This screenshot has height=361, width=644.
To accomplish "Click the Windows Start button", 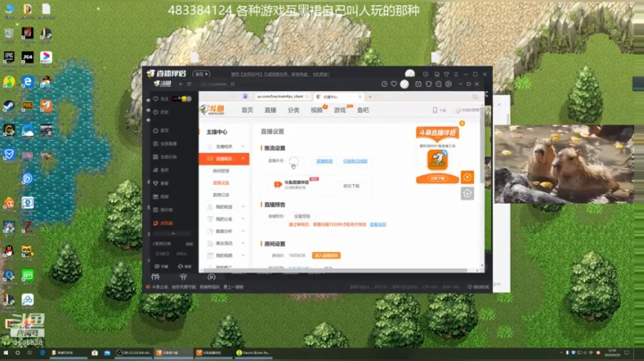I will (x=5, y=353).
